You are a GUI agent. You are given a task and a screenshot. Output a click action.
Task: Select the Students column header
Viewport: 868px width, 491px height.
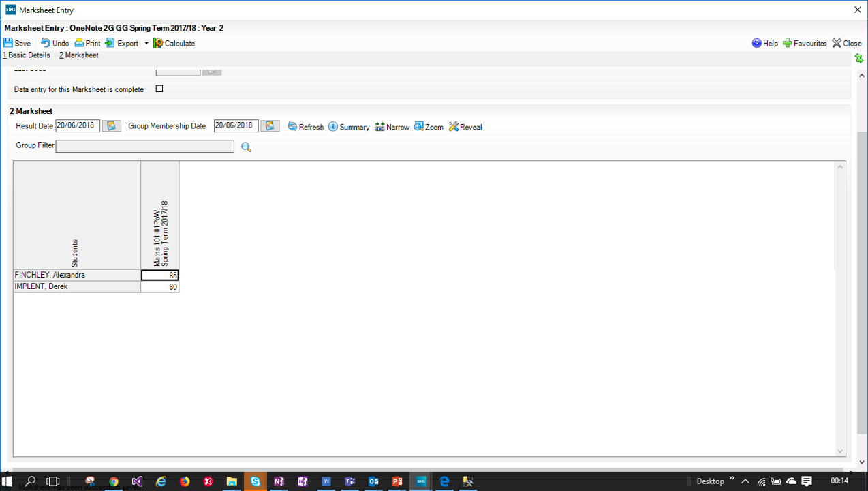(x=77, y=215)
